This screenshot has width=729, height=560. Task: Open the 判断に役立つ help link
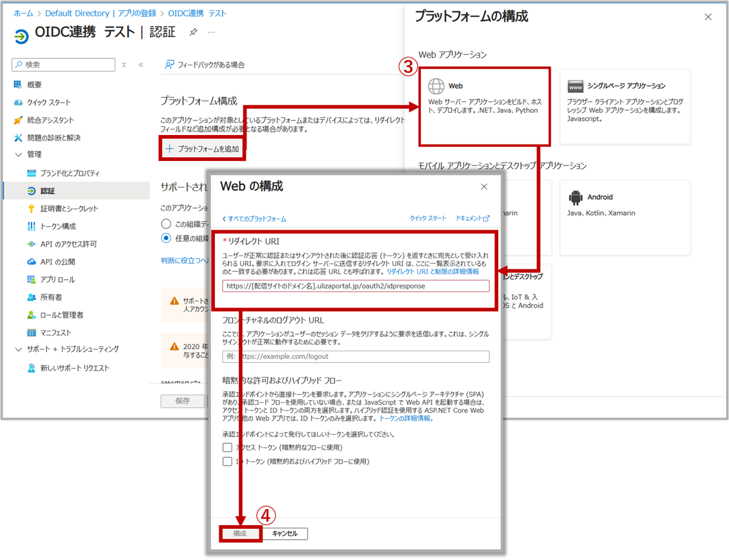point(184,261)
